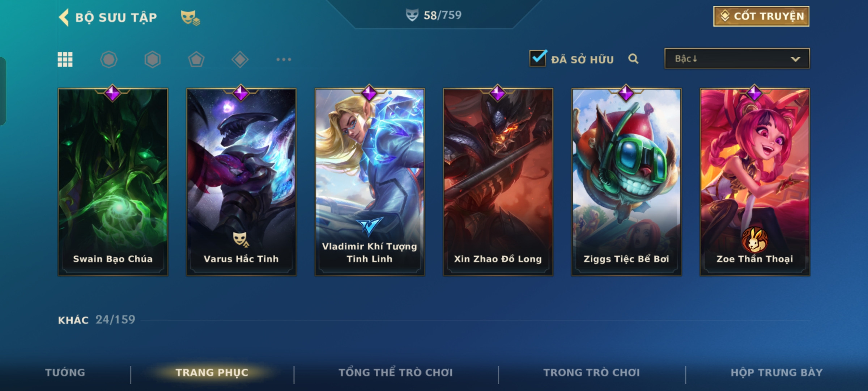The height and width of the screenshot is (391, 868).
Task: Select the Swain Bạo Chúa skin card
Action: pyautogui.click(x=113, y=182)
